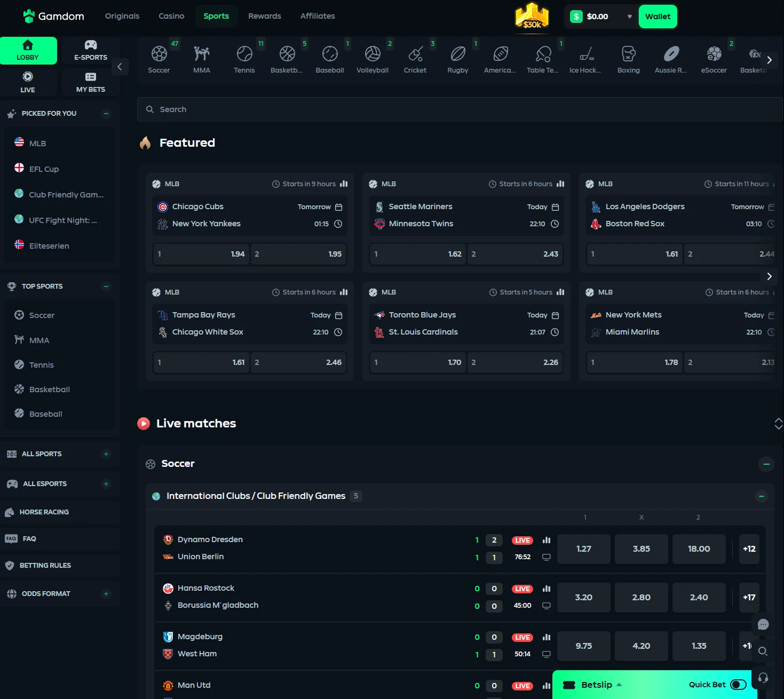Open statistics for Tampa Bay Rays match
The image size is (784, 699).
344,292
